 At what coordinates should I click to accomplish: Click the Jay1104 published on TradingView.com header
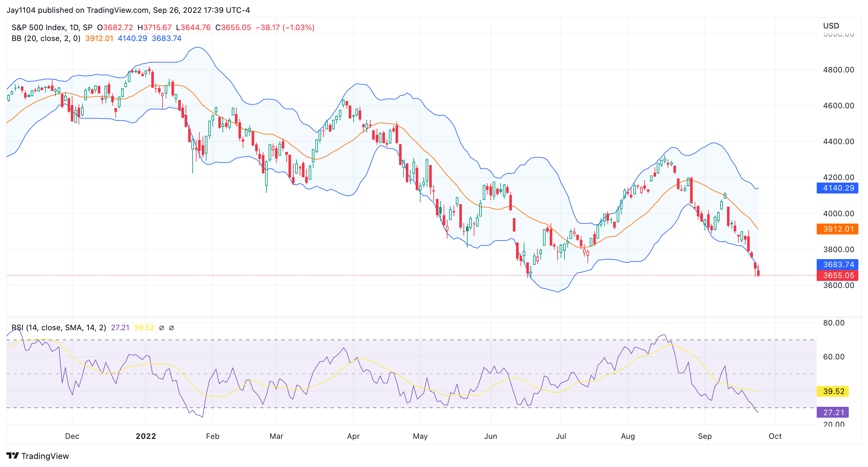tap(128, 10)
